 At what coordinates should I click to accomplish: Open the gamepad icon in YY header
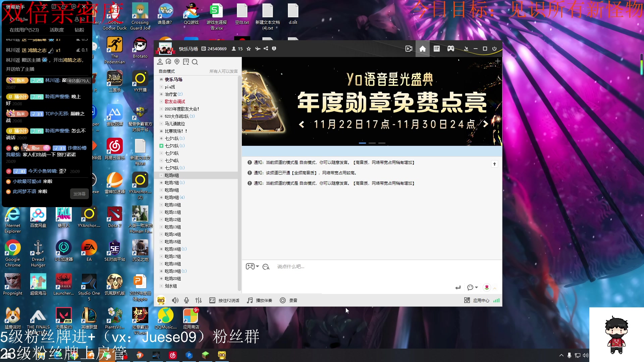451,49
